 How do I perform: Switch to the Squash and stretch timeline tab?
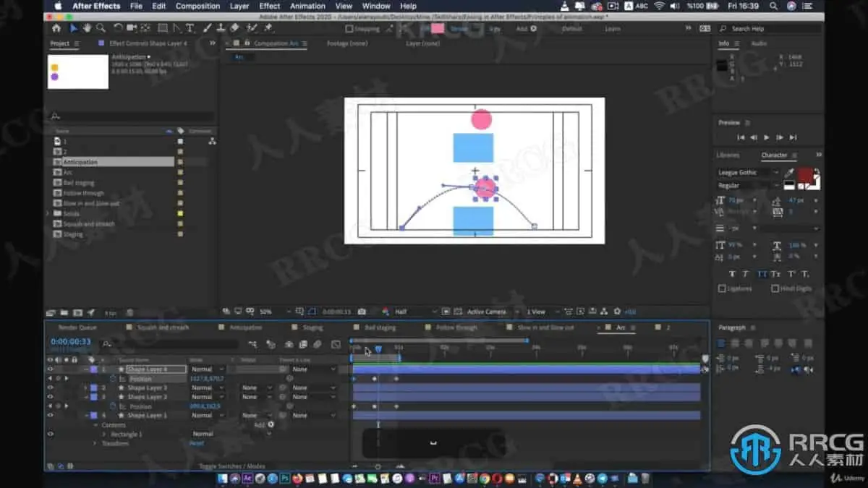[163, 328]
